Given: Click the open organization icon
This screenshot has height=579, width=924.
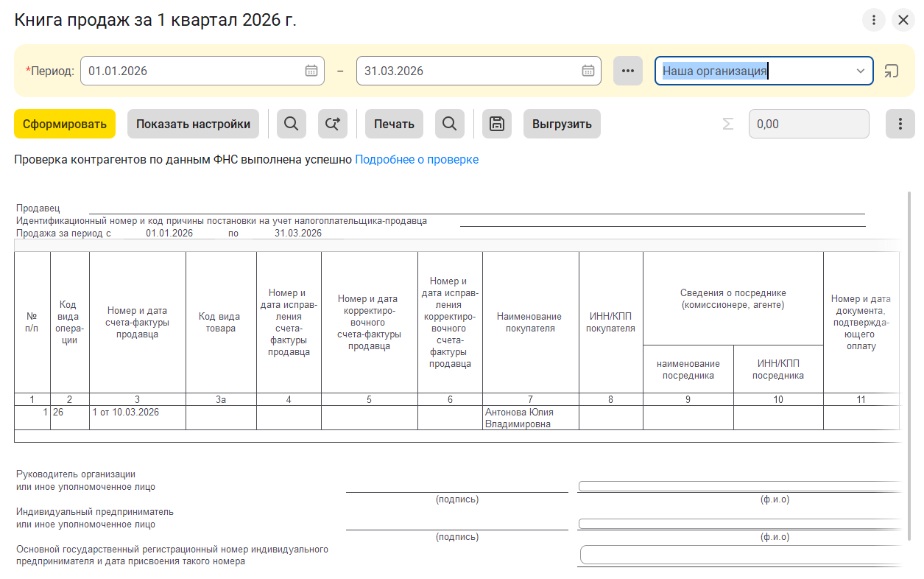Looking at the screenshot, I should 891,71.
